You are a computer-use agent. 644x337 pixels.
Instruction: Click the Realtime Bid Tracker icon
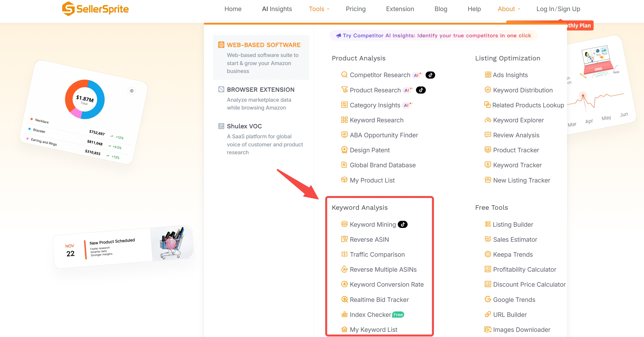pyautogui.click(x=344, y=299)
